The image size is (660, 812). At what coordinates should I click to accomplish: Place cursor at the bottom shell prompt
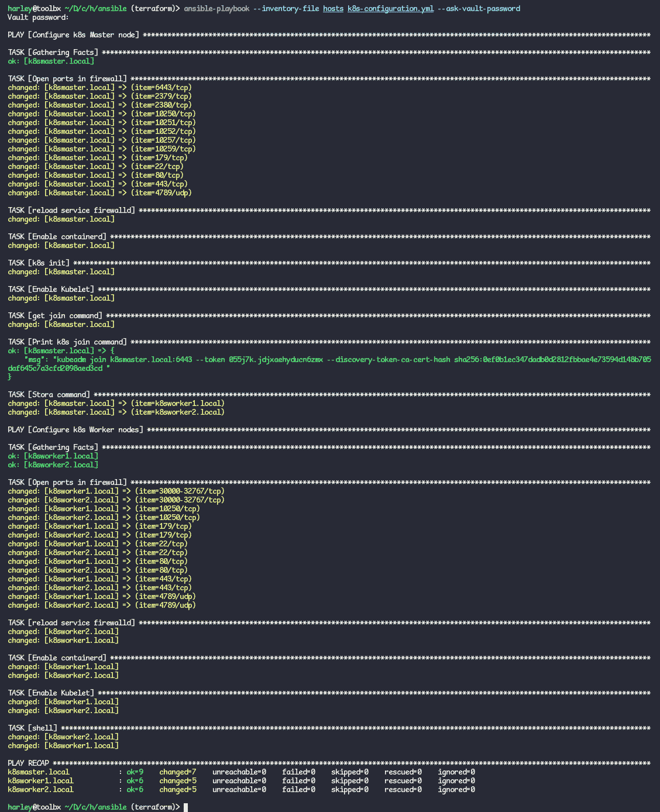pos(186,807)
